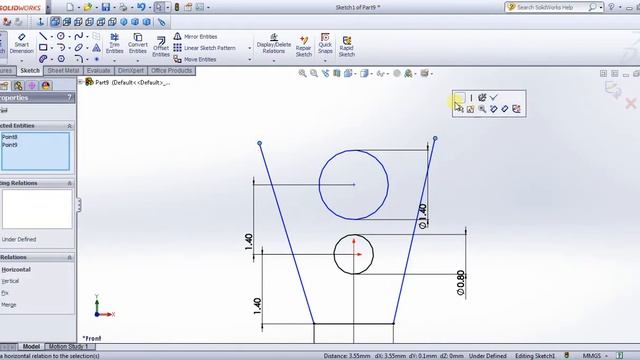Click Zoom to Area in view toolbar
The image size is (640, 360).
[x=314, y=73]
